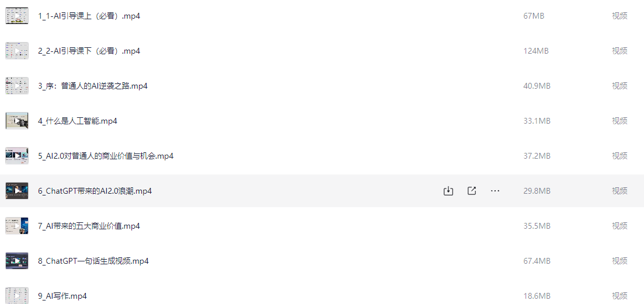
Task: Click thumbnail of 8_ChatGPT一句话生成视频.mp4
Action: coord(17,261)
